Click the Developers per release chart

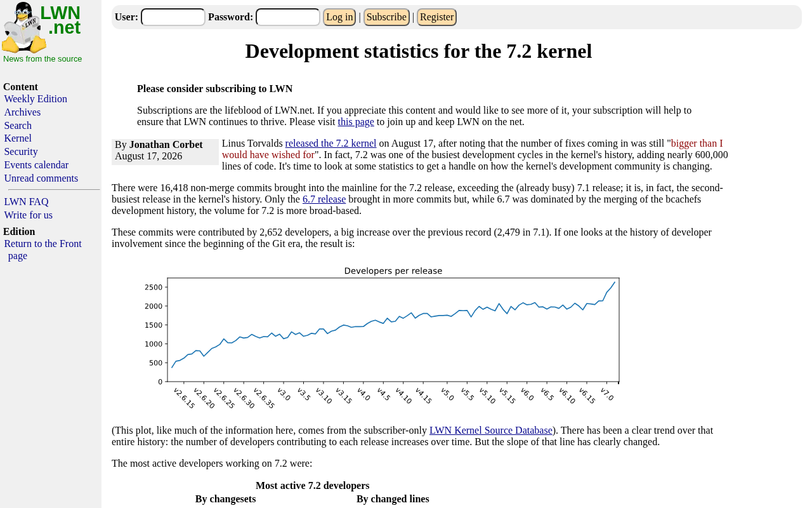point(381,337)
